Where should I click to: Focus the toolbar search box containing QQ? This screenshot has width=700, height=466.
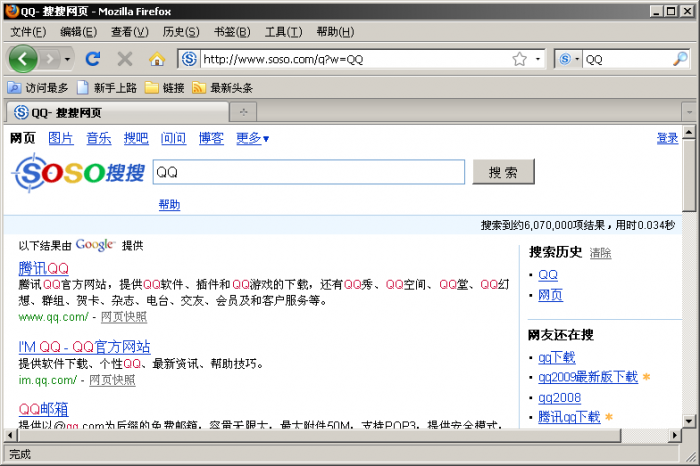(627, 59)
